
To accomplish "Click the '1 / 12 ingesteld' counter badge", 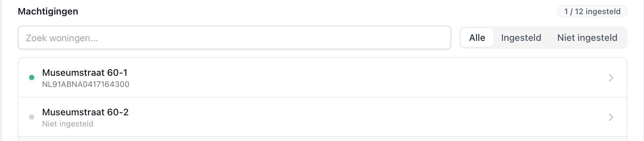I will pyautogui.click(x=592, y=12).
